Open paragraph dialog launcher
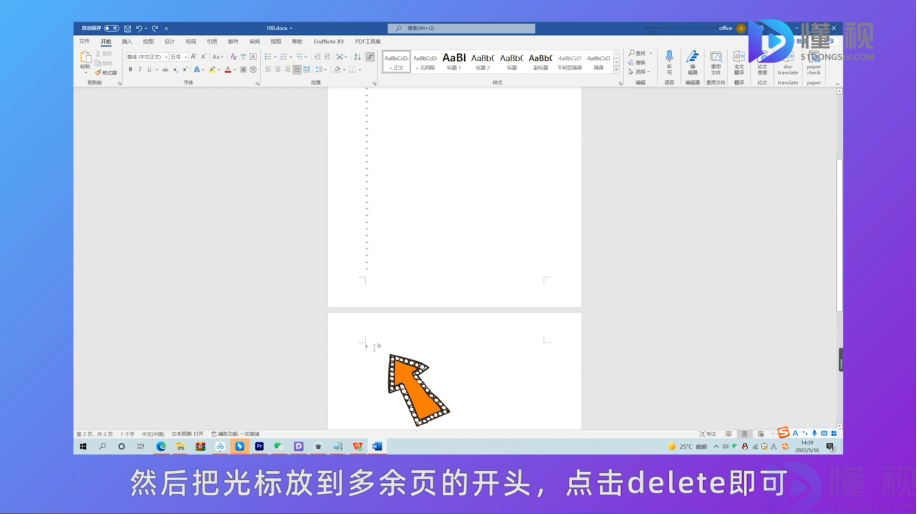Viewport: 917px width, 514px height. [374, 84]
